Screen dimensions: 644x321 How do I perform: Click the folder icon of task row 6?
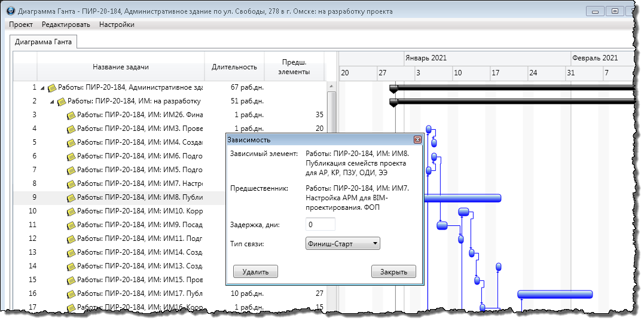71,156
